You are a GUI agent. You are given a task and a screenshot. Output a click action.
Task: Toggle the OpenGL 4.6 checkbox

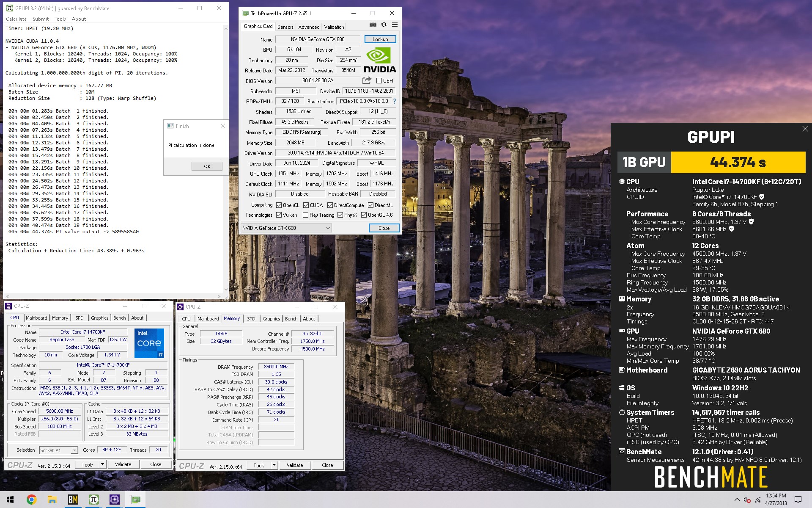coord(364,215)
